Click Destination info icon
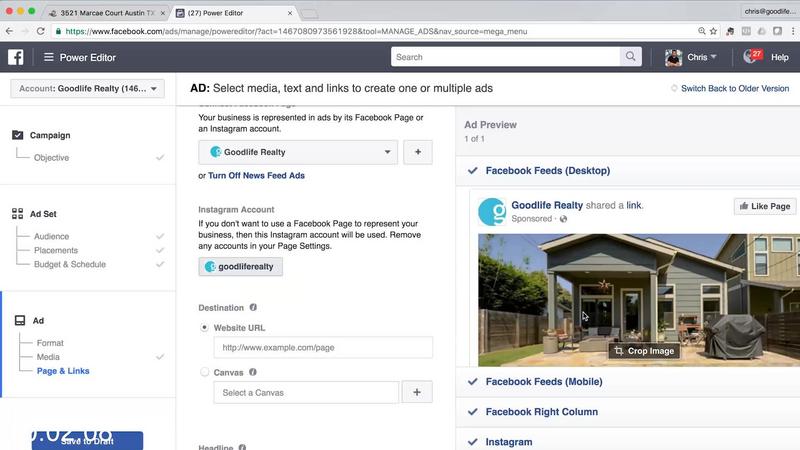Viewport: 800px width, 450px height. 253,307
